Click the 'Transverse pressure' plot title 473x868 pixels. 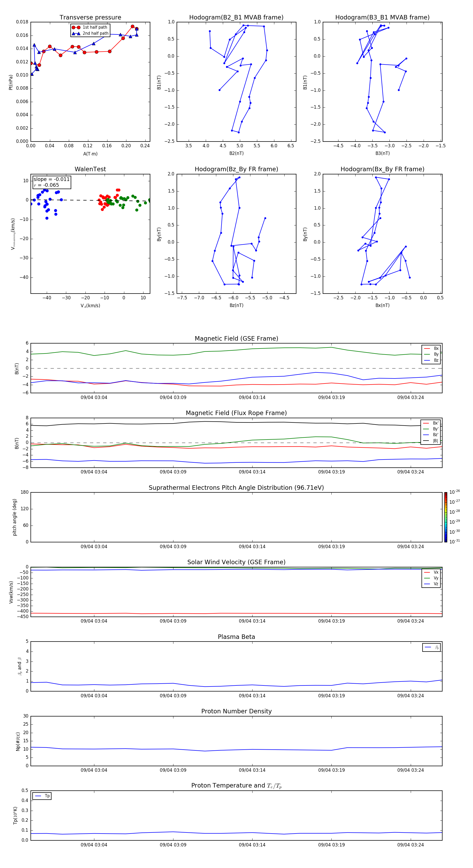90,18
